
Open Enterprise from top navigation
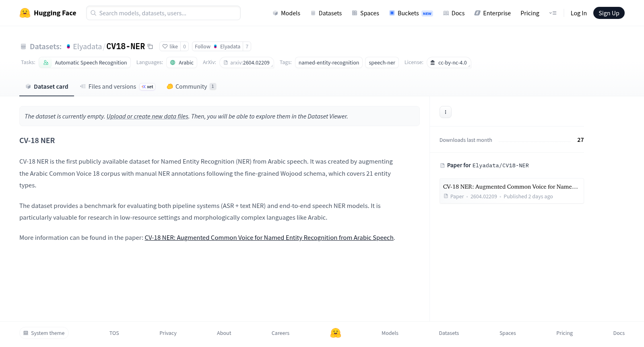493,13
